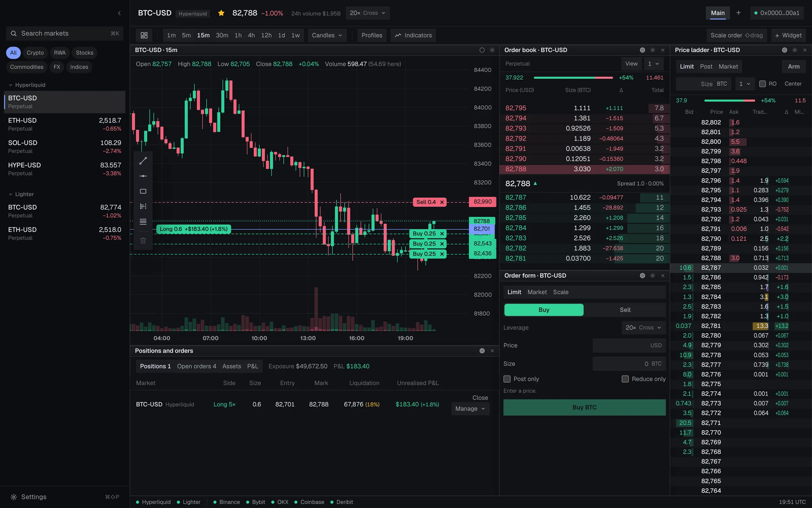Select the horizontal line drawing tool
Screen dimensions: 812x508
(143, 176)
